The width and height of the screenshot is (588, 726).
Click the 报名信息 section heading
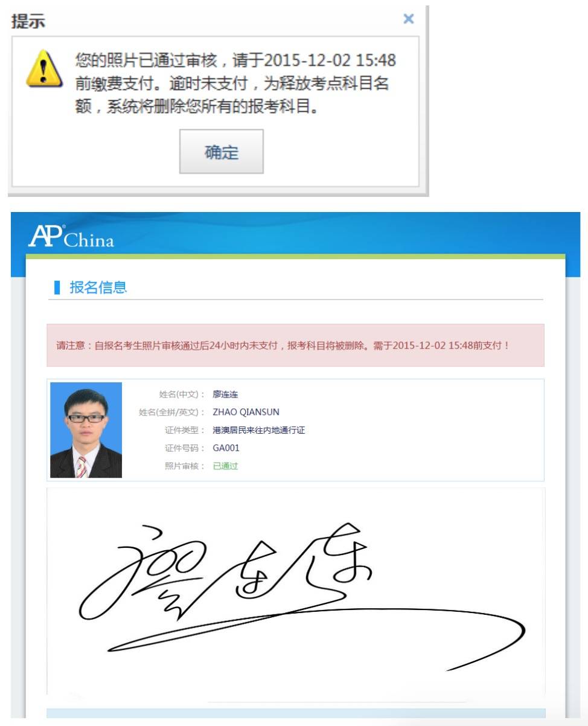pos(98,288)
